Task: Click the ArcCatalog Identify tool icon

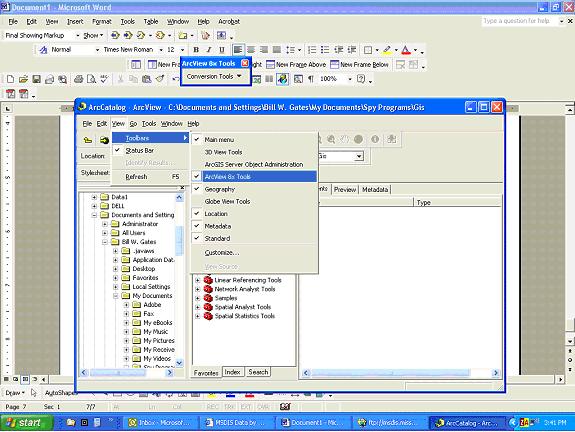Action: 375,139
